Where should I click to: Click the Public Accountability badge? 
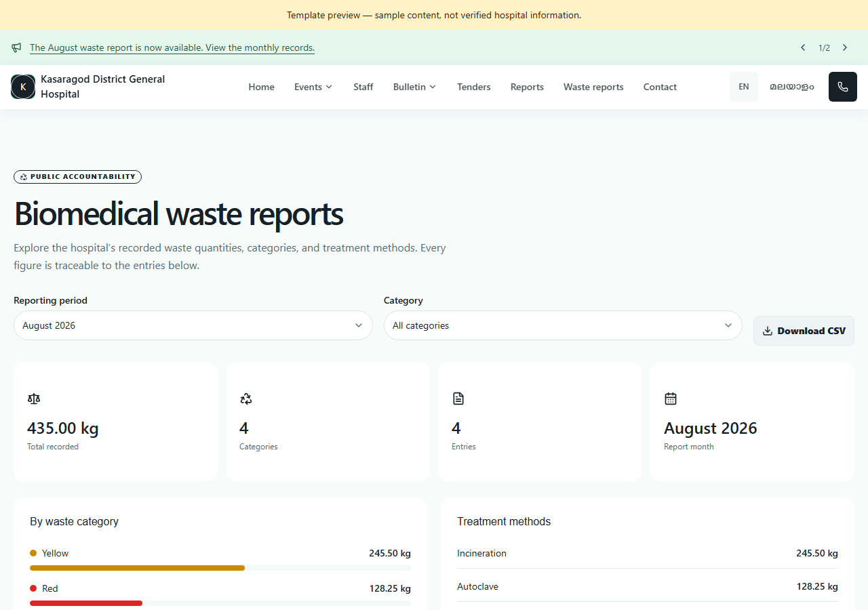click(x=77, y=177)
